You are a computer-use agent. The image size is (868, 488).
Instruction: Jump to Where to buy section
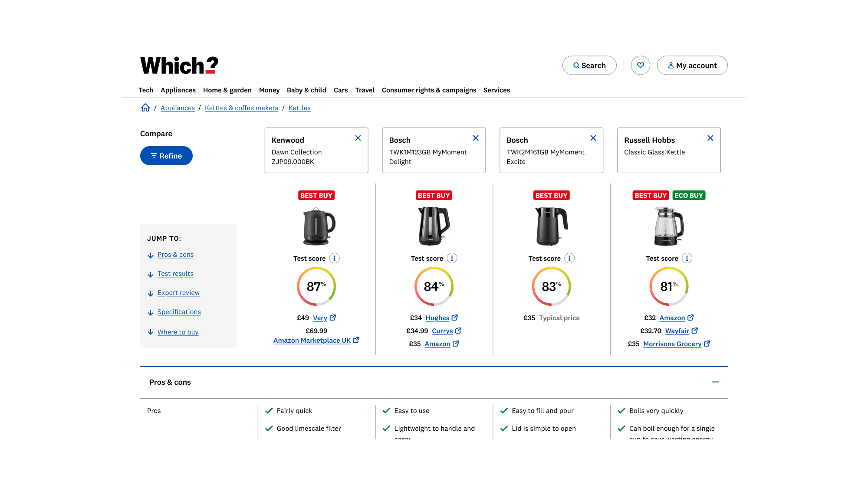(178, 332)
